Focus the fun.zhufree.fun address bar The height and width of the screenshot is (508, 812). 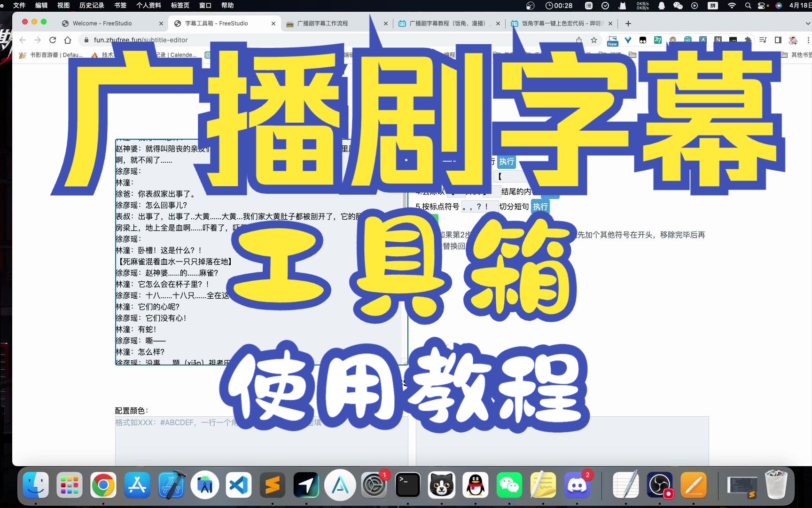329,40
